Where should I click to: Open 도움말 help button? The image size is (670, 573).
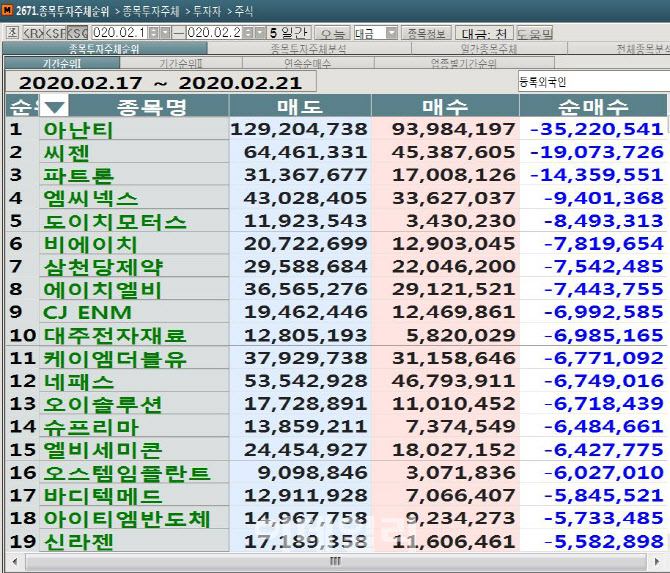pos(535,33)
